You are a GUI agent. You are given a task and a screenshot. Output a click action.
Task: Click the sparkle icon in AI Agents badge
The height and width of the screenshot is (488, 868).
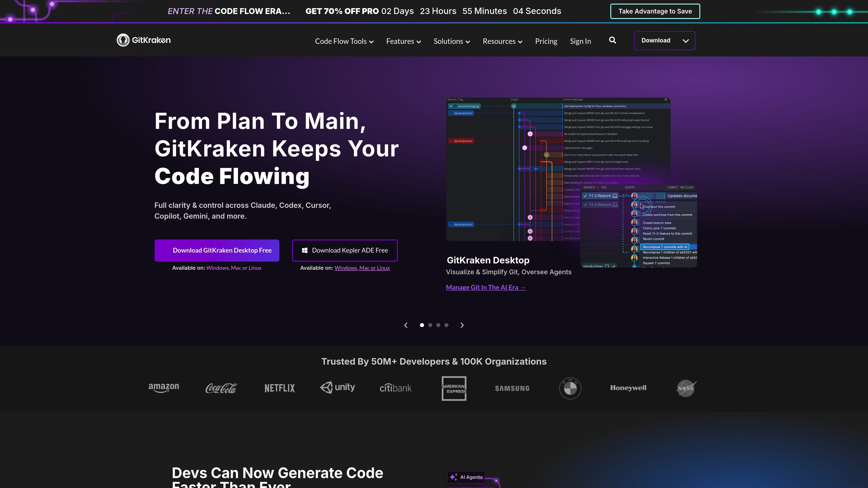tap(453, 477)
